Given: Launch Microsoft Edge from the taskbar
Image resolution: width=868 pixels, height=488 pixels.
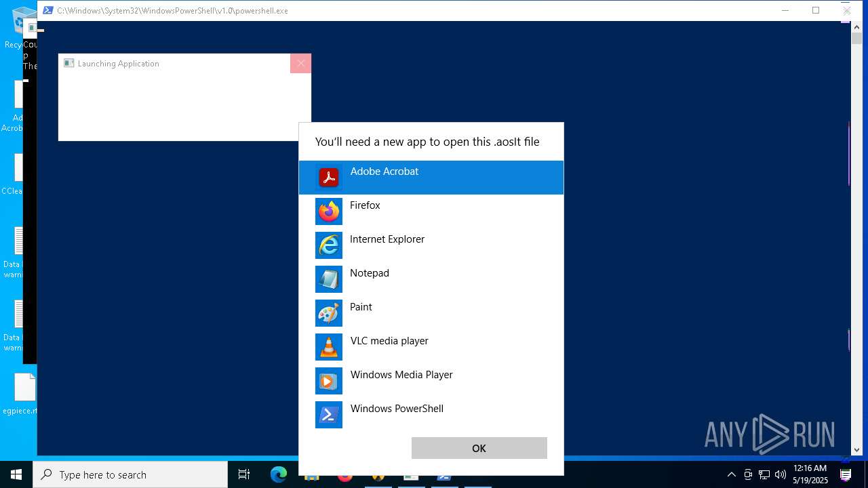Looking at the screenshot, I should tap(278, 474).
